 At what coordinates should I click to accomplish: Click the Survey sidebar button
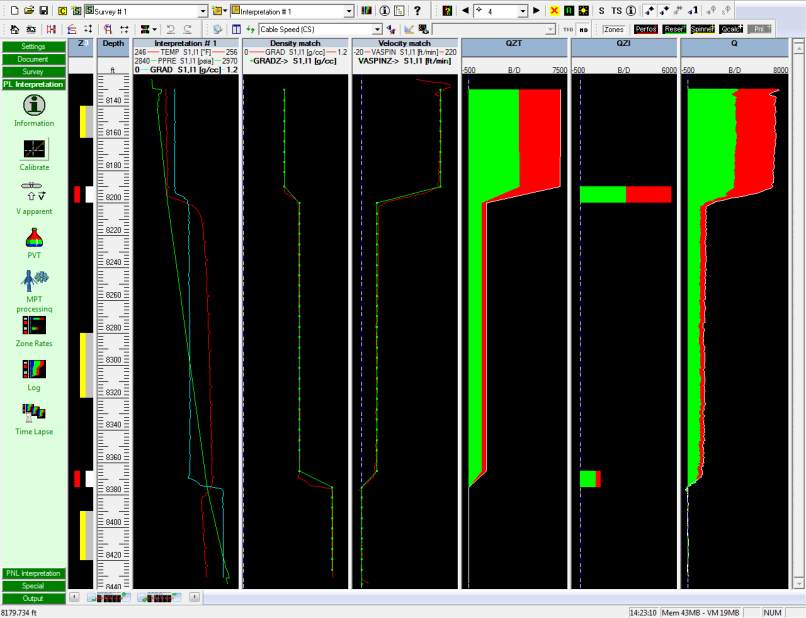point(33,72)
